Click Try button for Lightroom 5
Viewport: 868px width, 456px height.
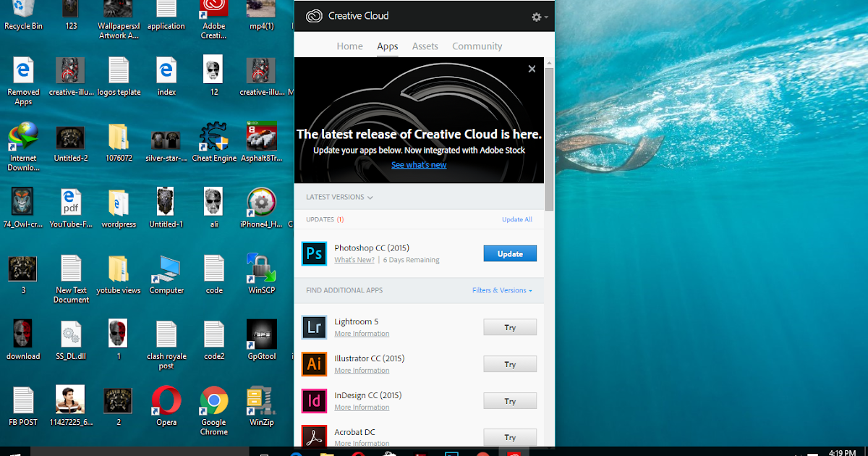510,327
